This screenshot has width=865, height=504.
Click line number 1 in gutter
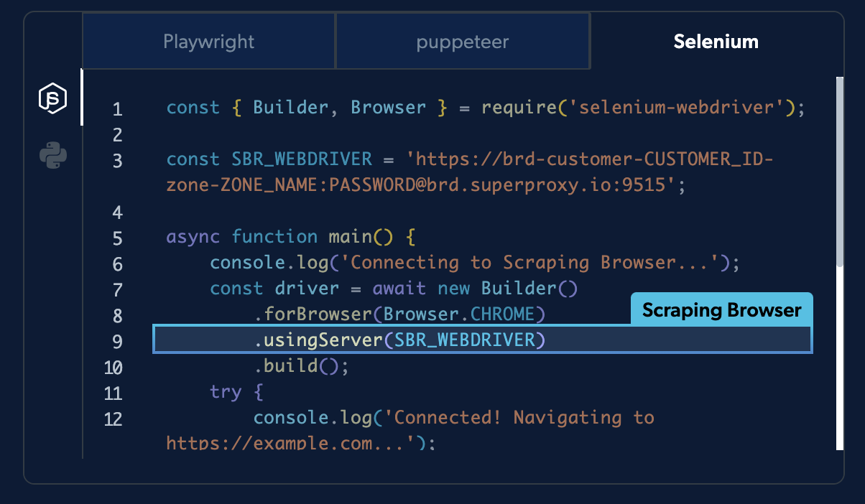(x=117, y=110)
